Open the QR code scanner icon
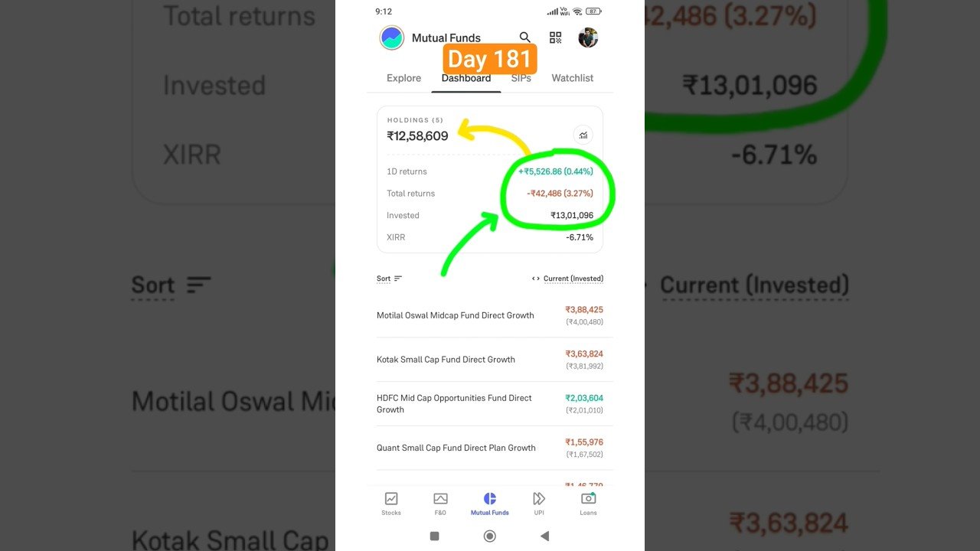Screen dimensions: 980x551 pos(555,37)
